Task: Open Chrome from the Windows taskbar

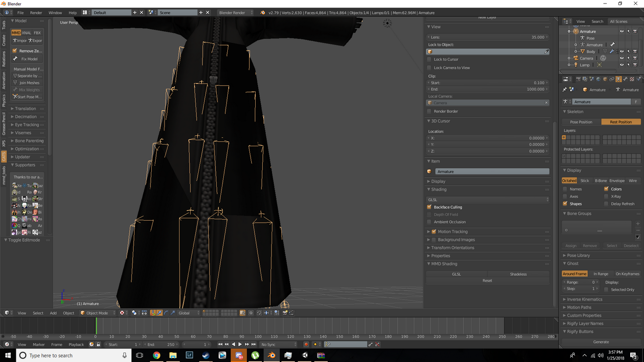Action: (x=157, y=355)
